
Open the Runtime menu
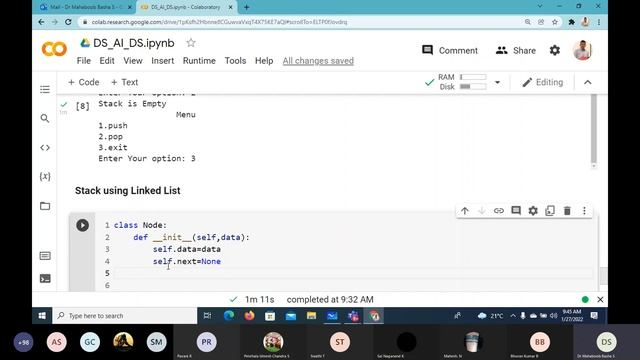point(199,61)
